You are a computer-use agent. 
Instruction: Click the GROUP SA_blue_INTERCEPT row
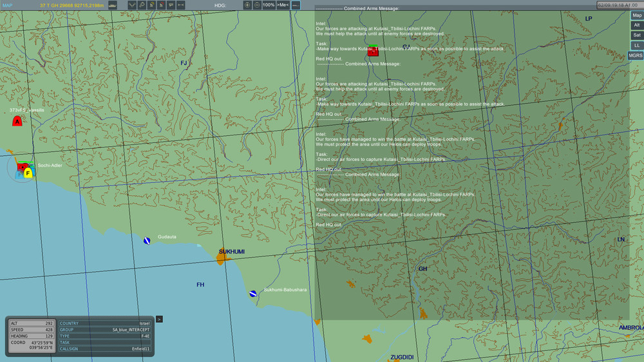click(105, 330)
